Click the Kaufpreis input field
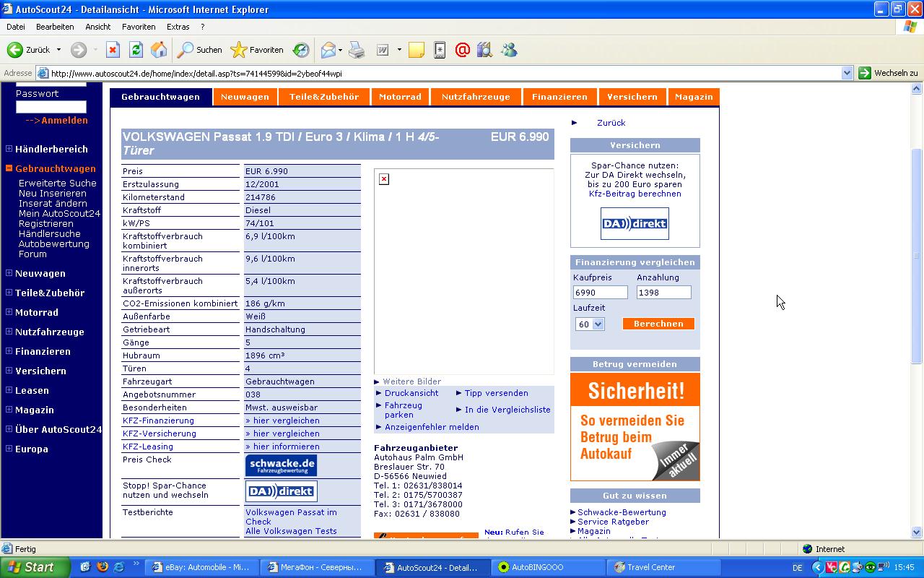Viewport: 924px width, 578px height. (600, 293)
